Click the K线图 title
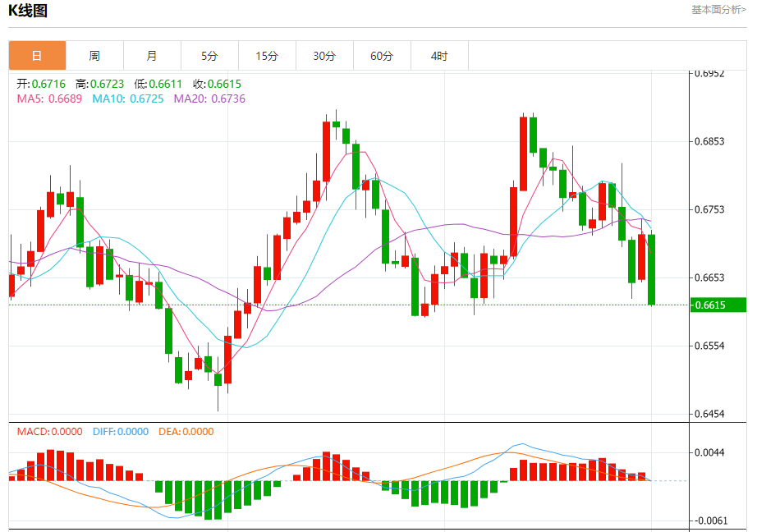Viewport: 757px width, 532px height. coord(28,11)
